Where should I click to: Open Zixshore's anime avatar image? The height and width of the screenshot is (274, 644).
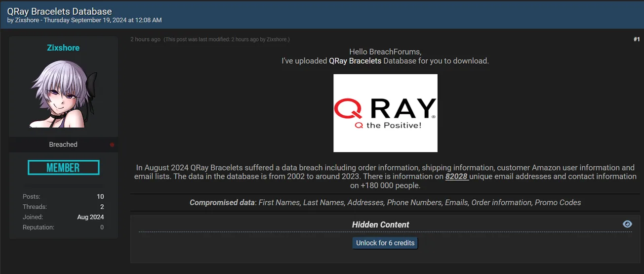tap(63, 94)
